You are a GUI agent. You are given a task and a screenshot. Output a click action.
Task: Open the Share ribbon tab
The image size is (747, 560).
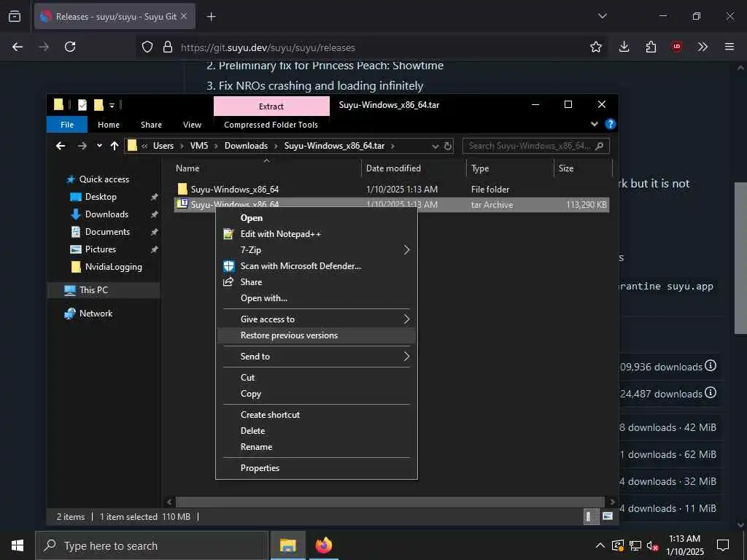[x=151, y=125]
